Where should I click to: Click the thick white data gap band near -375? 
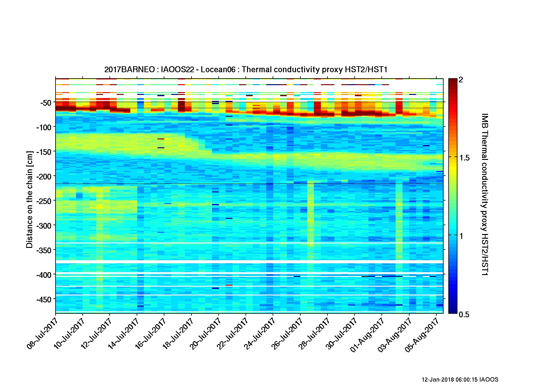click(249, 262)
